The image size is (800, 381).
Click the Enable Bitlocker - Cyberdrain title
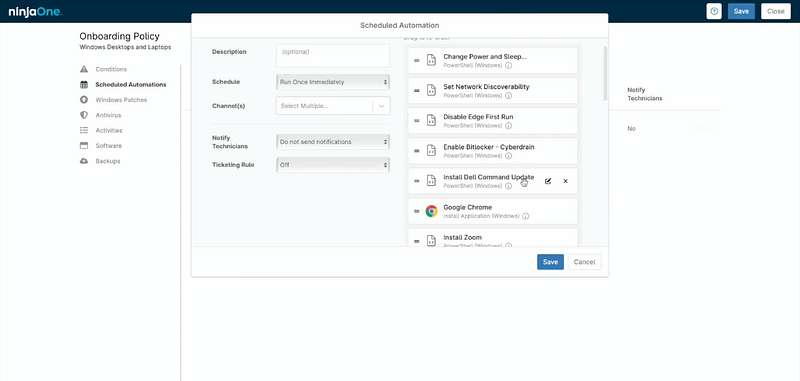[x=489, y=147]
